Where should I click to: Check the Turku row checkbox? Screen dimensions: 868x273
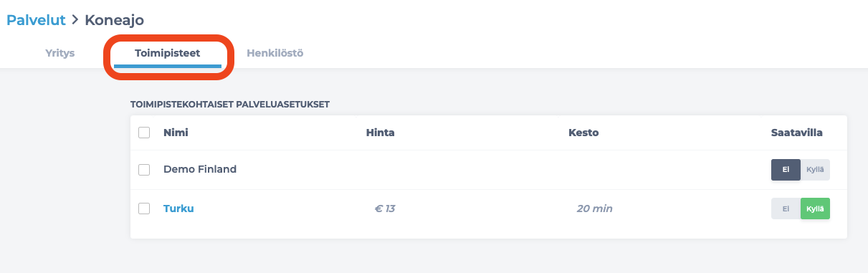point(144,209)
